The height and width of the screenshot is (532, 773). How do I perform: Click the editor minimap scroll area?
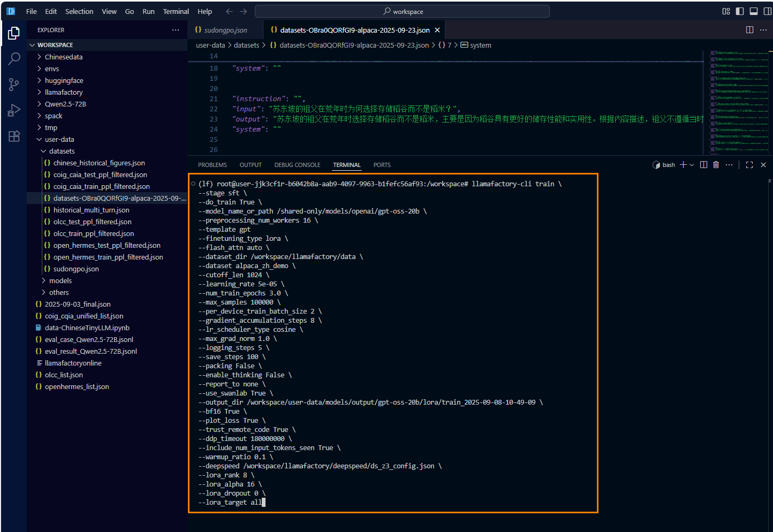click(x=739, y=102)
